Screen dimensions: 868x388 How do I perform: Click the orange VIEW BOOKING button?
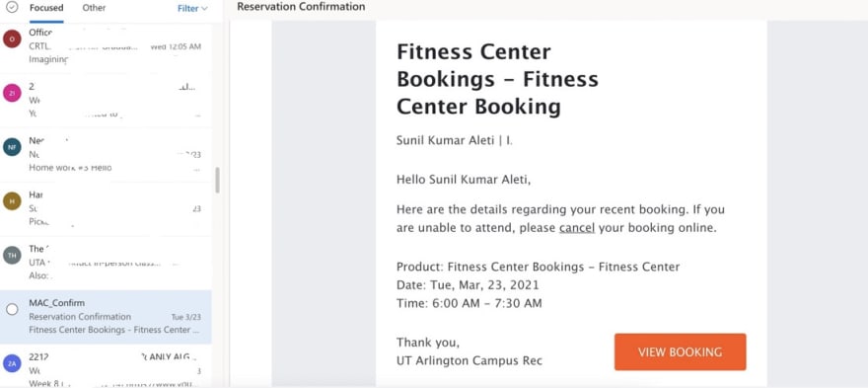(680, 352)
